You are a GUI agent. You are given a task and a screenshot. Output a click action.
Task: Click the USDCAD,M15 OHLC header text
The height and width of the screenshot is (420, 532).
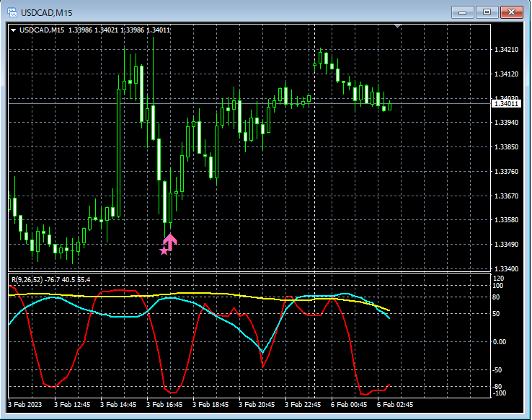(94, 30)
